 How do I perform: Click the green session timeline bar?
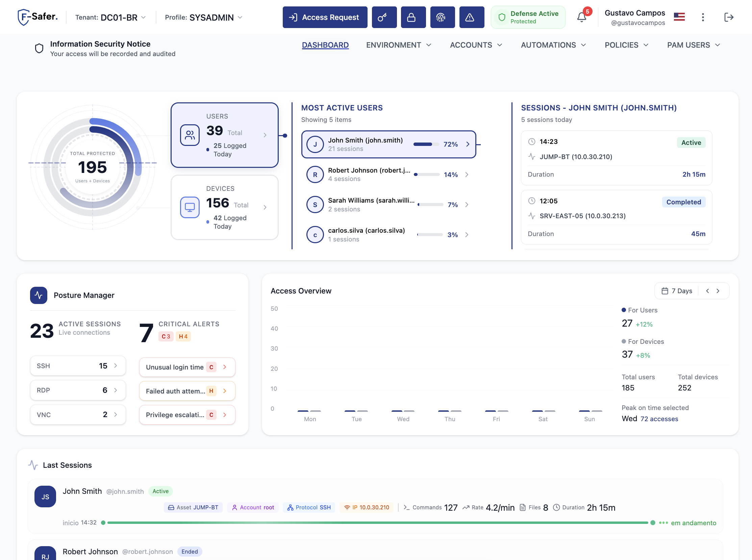[x=378, y=523]
